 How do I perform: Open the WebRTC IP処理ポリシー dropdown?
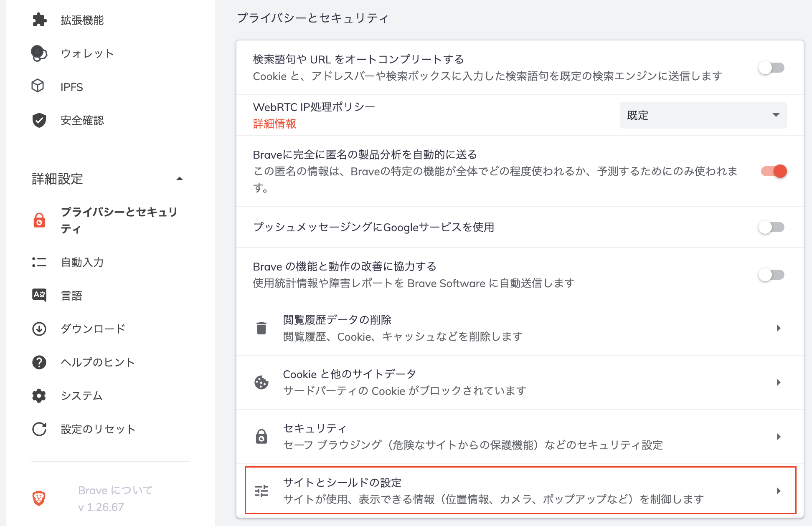click(x=703, y=115)
